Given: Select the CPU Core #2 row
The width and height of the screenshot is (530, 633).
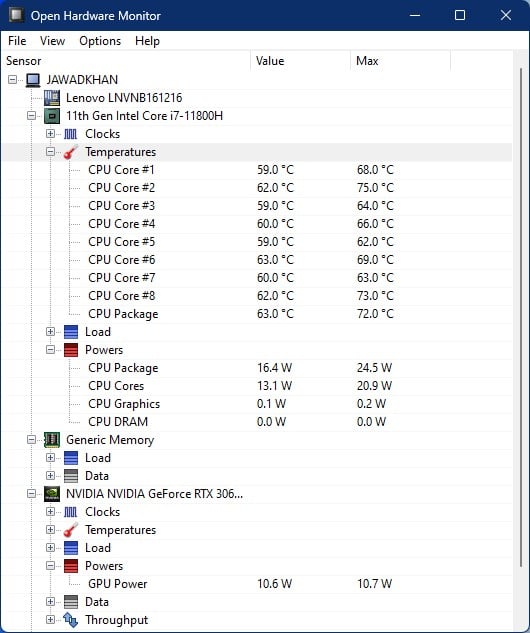Looking at the screenshot, I should pos(257,188).
